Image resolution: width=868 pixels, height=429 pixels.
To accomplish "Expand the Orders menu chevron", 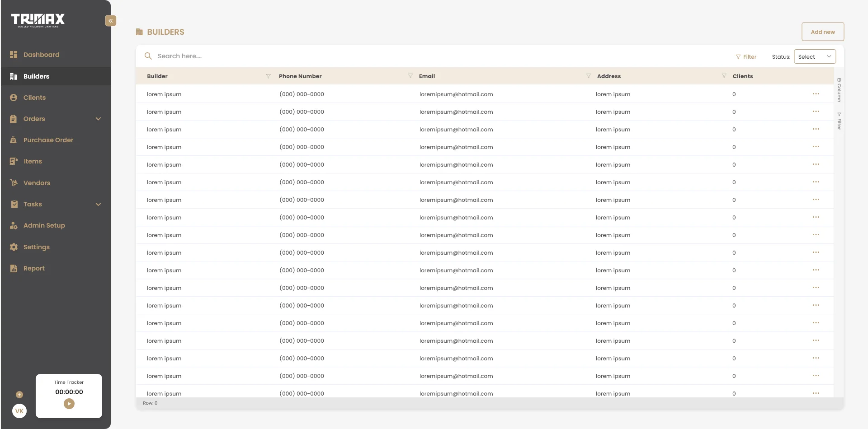I will (98, 119).
